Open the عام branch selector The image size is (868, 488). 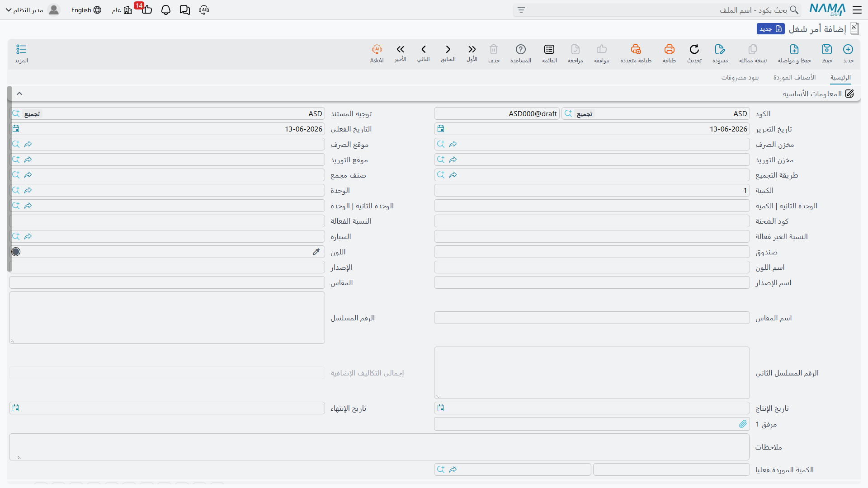click(x=122, y=10)
